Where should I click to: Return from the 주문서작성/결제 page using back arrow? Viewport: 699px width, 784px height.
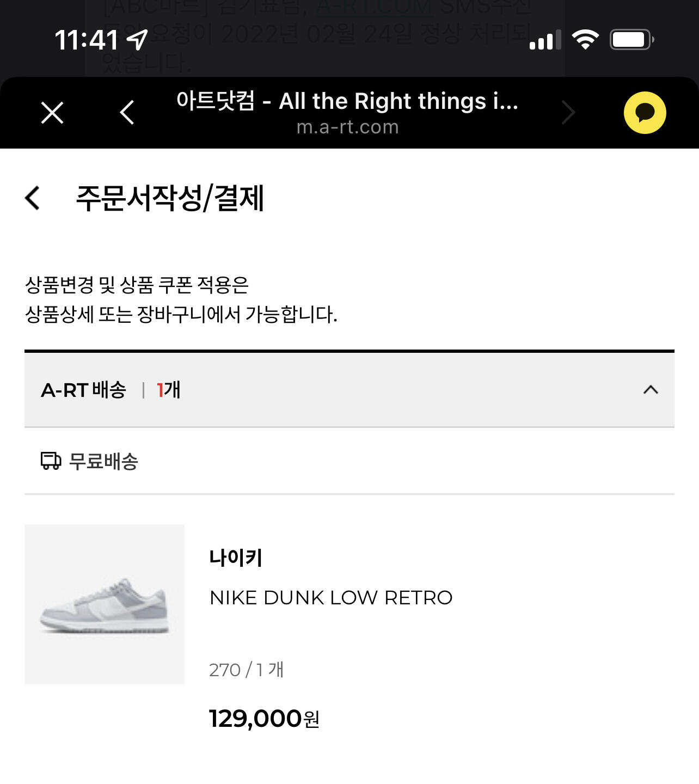click(33, 198)
